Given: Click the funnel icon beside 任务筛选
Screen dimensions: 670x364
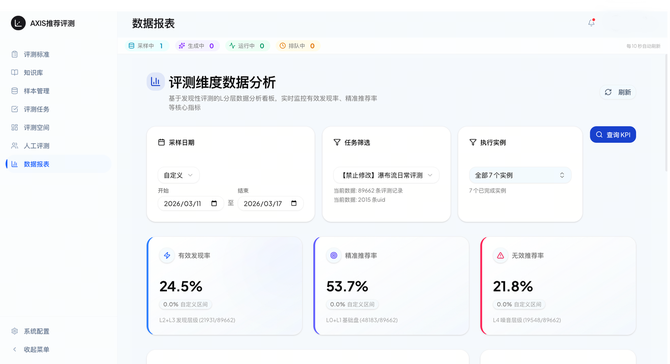Looking at the screenshot, I should [x=337, y=142].
